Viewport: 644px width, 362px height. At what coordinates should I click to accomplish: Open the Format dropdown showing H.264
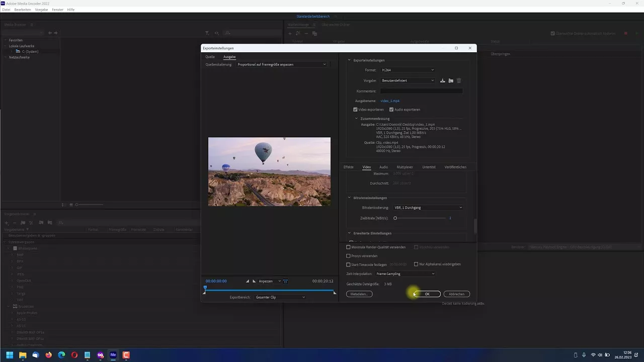tap(407, 70)
